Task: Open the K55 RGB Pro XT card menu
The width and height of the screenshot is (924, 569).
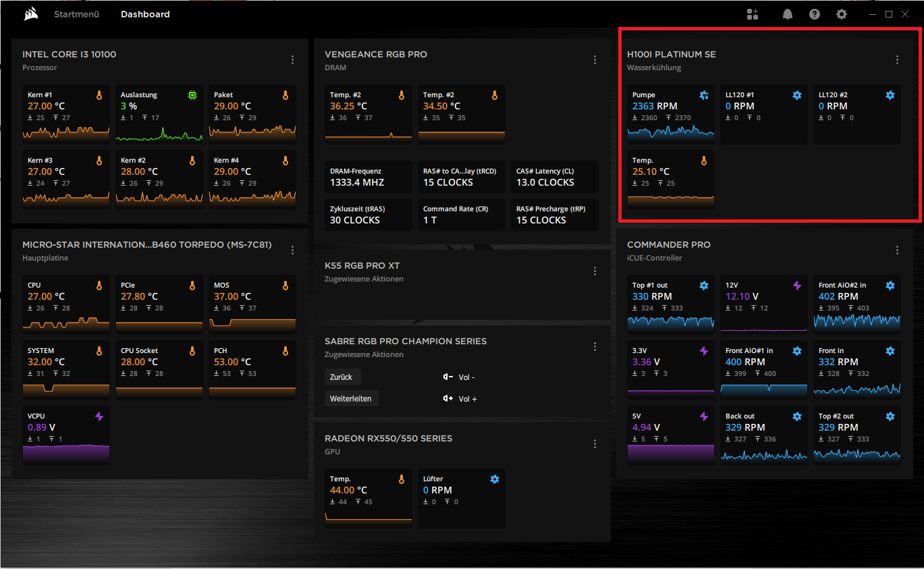Action: coord(595,271)
